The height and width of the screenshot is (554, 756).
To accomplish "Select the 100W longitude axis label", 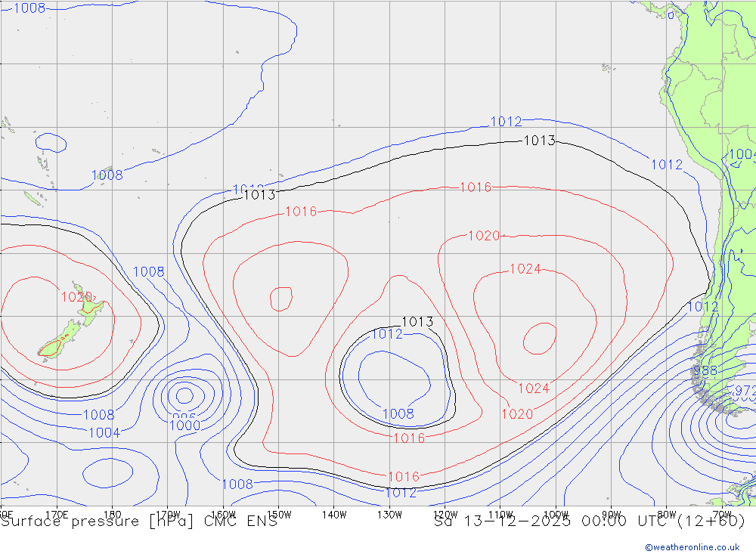I will coord(556,515).
